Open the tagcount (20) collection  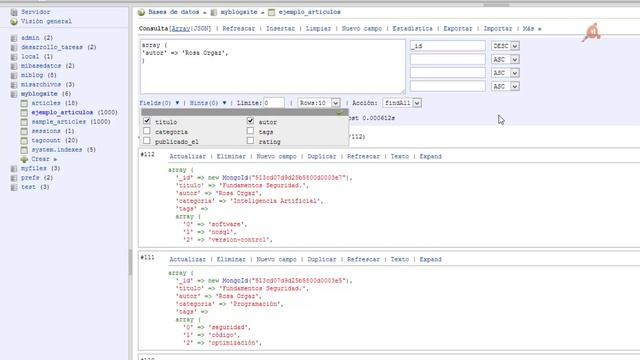55,140
